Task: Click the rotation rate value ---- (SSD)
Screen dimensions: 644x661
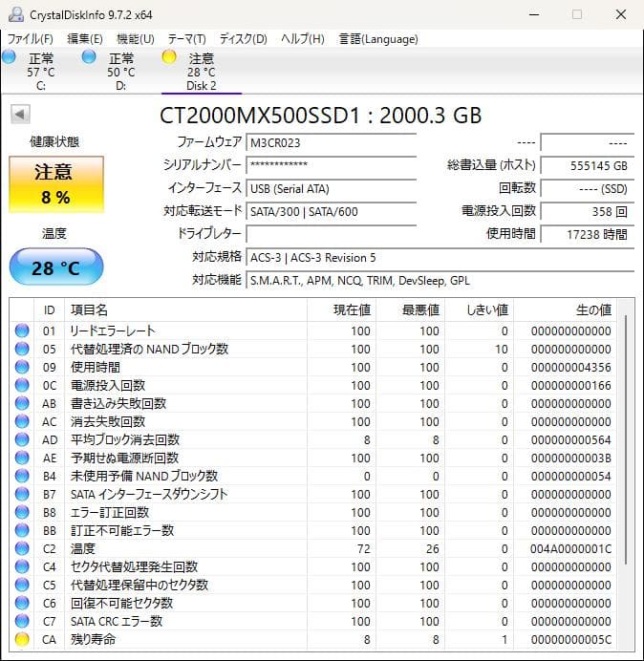Action: pos(587,188)
